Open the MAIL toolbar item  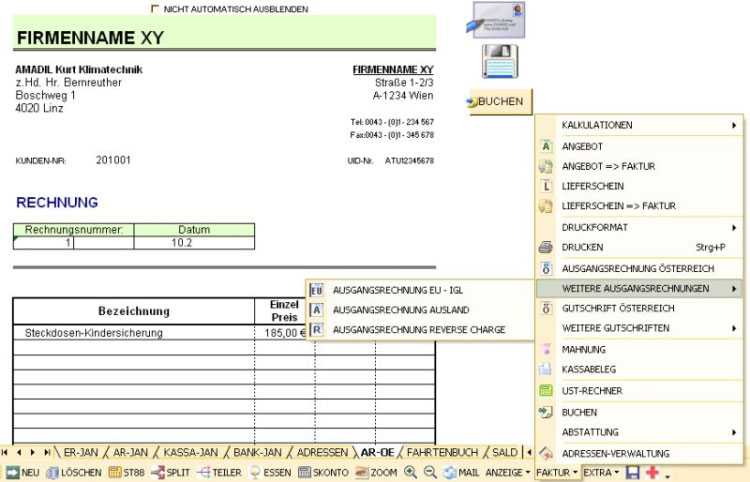(461, 472)
